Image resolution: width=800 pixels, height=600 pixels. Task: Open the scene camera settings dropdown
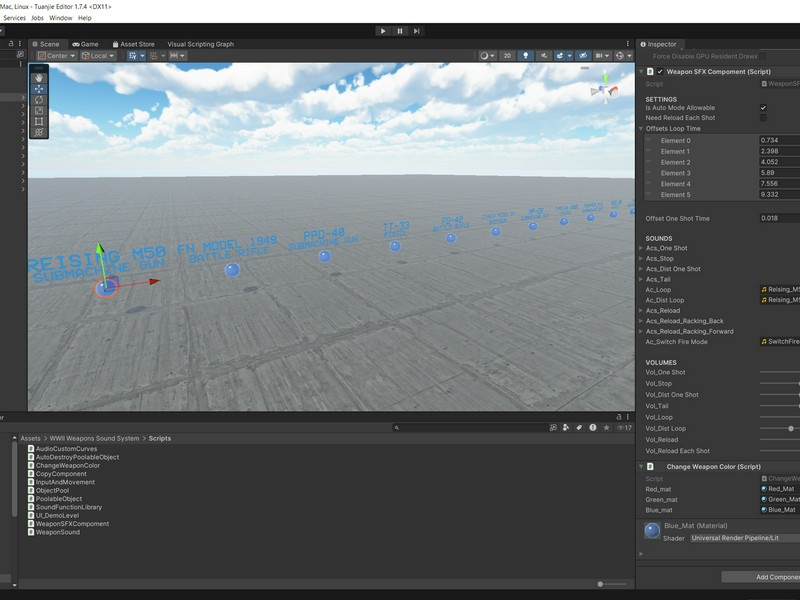tap(603, 56)
